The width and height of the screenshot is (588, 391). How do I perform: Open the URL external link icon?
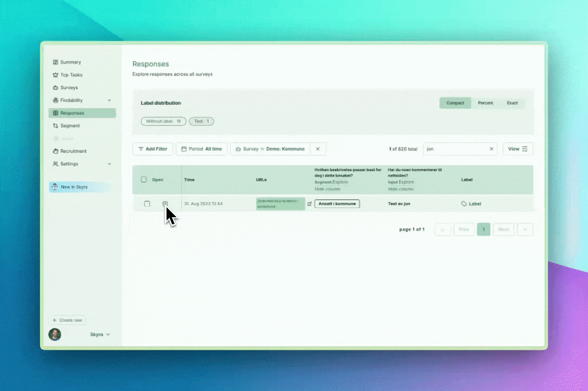tap(309, 204)
